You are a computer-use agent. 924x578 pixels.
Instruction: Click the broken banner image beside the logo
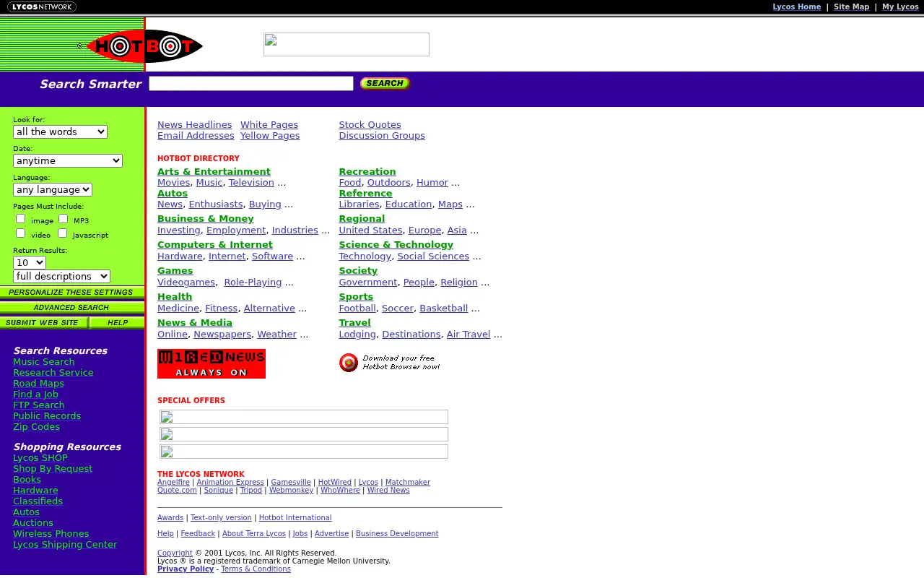point(346,44)
